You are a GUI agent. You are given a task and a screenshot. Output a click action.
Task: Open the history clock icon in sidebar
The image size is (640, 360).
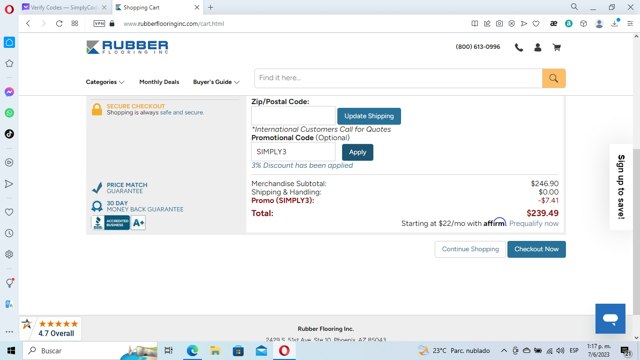coord(9,233)
